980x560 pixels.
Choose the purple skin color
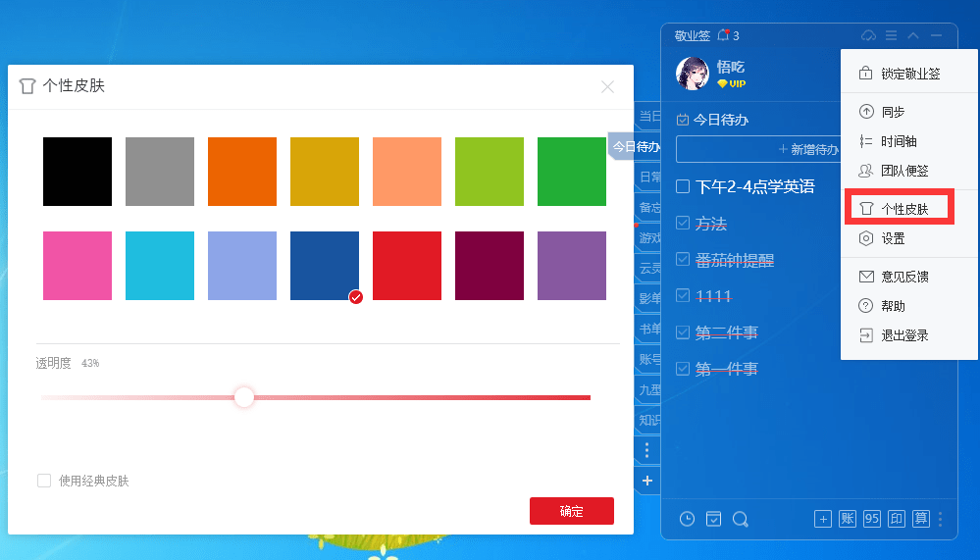click(572, 266)
